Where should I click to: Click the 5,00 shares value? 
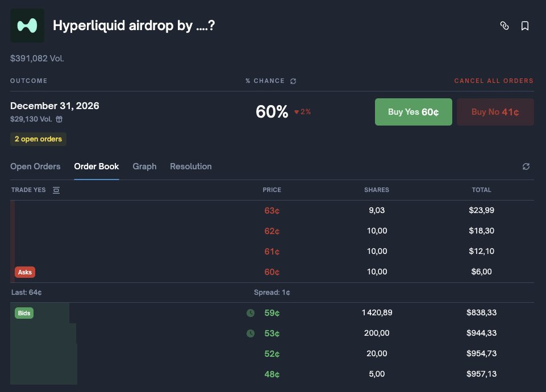tap(377, 374)
